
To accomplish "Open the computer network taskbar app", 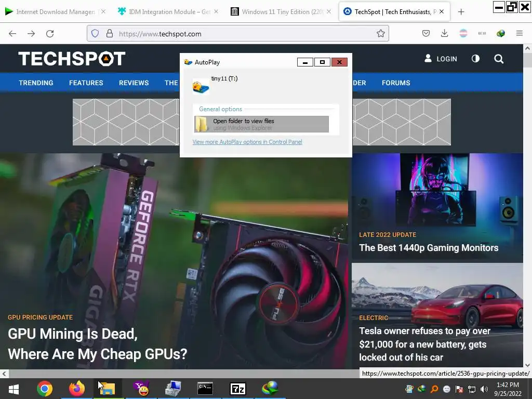I will (x=173, y=389).
